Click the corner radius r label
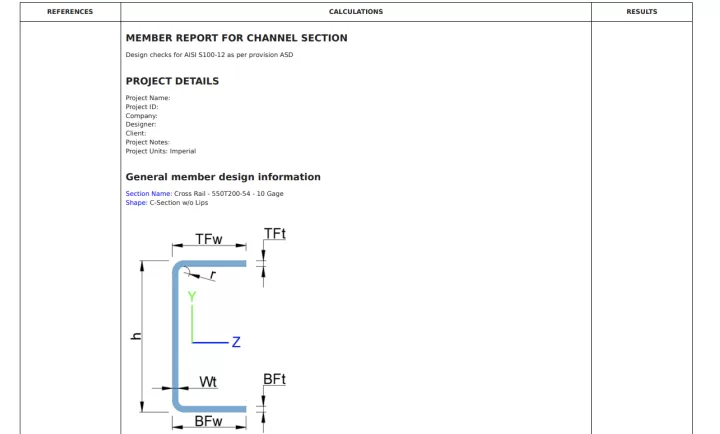This screenshot has height=434, width=720. (x=213, y=274)
